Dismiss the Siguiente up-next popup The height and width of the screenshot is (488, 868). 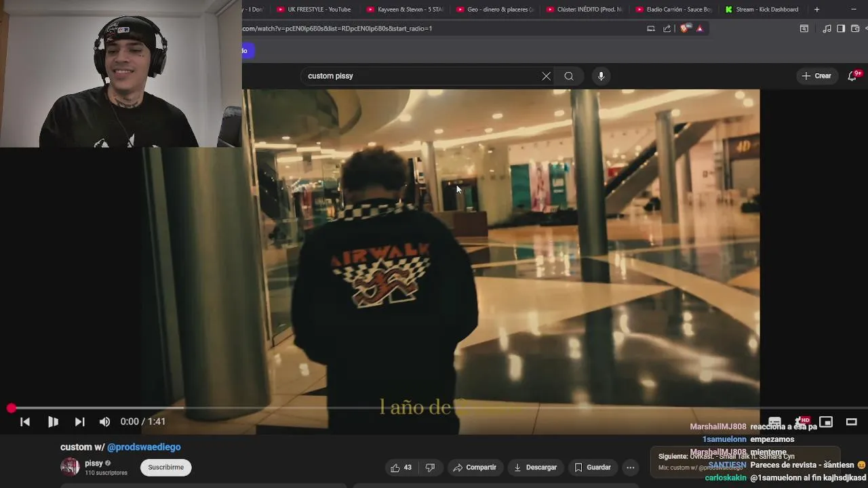(x=827, y=464)
